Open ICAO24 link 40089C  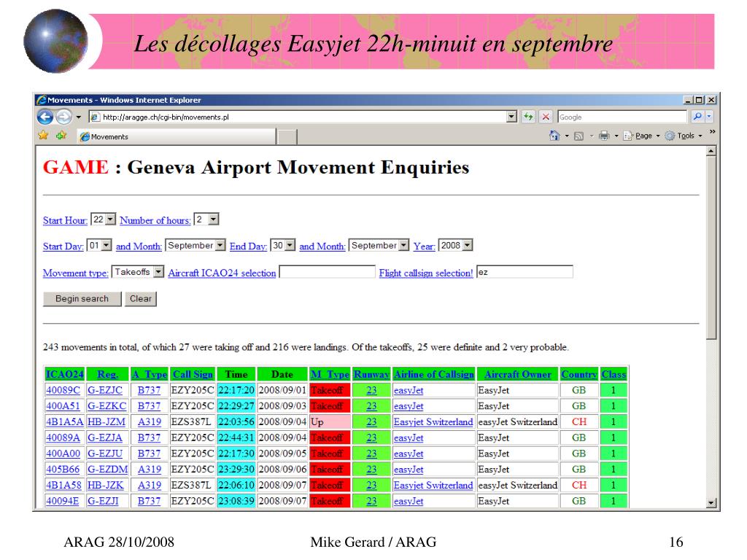pyautogui.click(x=63, y=390)
